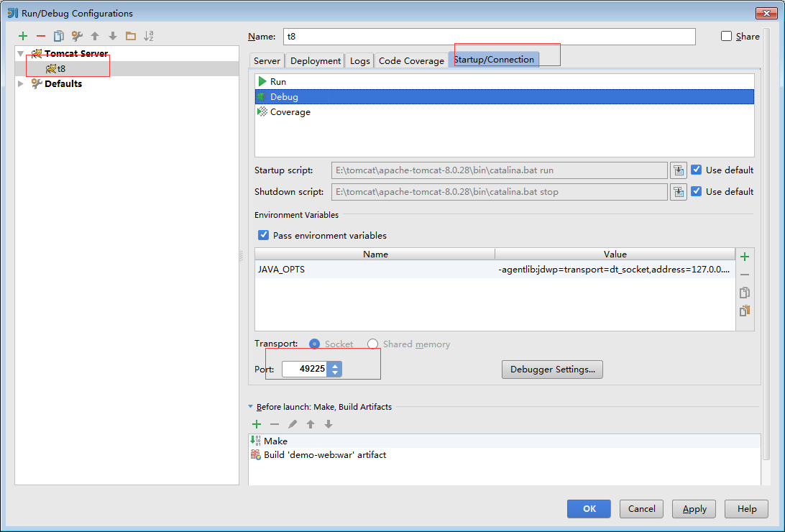
Task: Browse for the Shutdown script file
Action: pyautogui.click(x=679, y=192)
